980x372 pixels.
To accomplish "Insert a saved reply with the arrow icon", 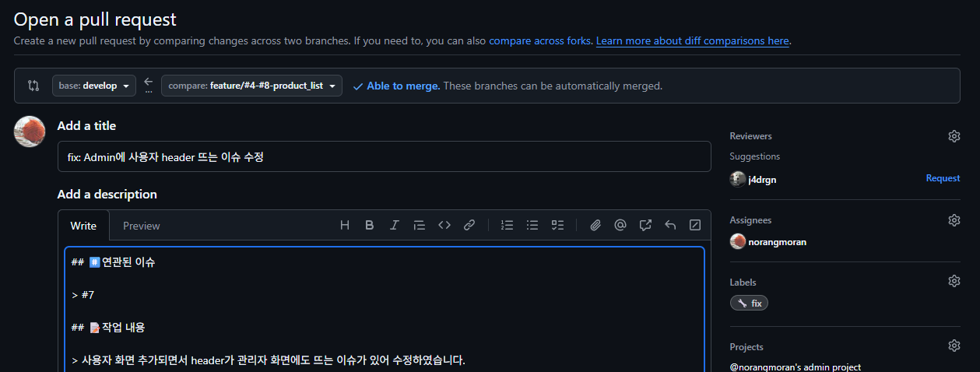I will [x=670, y=226].
